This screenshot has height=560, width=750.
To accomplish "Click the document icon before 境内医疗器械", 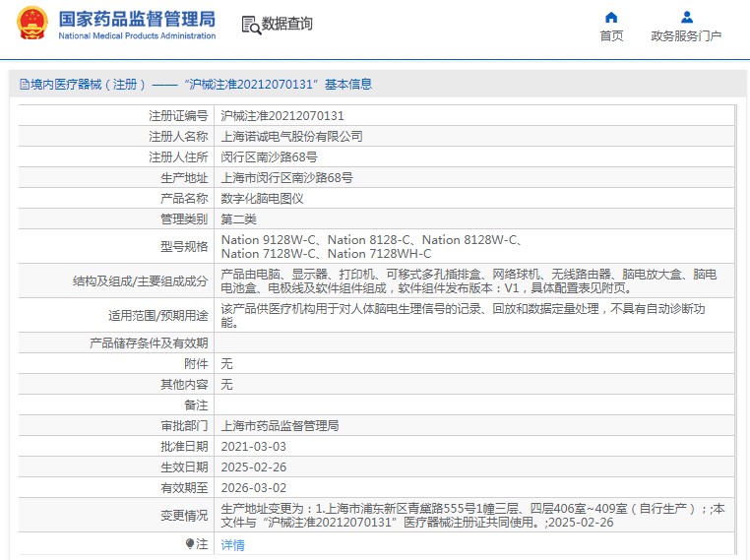I will tap(25, 85).
